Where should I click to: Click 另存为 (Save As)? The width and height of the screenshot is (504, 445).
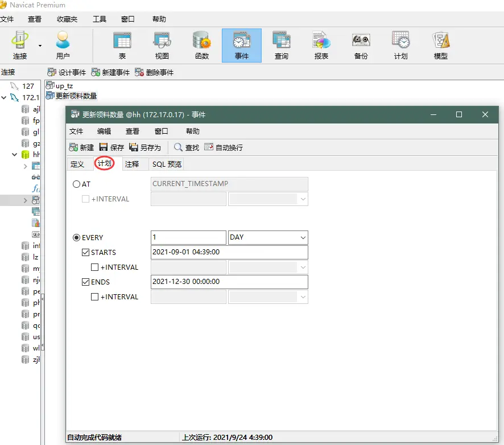point(144,147)
